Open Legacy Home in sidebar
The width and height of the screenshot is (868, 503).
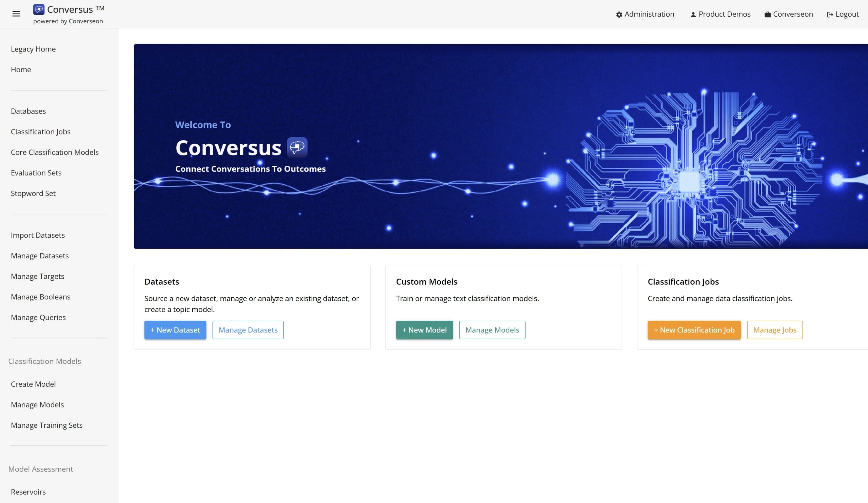(x=33, y=49)
